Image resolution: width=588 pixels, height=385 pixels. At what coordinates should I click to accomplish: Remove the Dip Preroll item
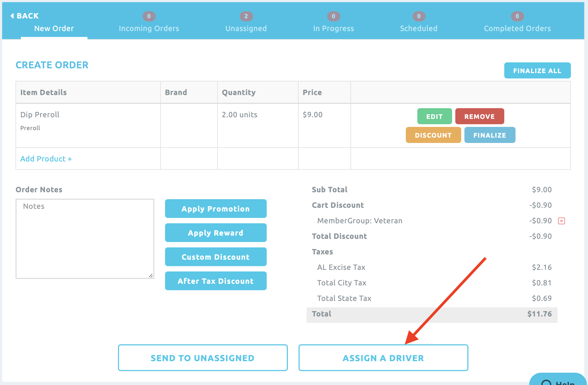click(479, 116)
